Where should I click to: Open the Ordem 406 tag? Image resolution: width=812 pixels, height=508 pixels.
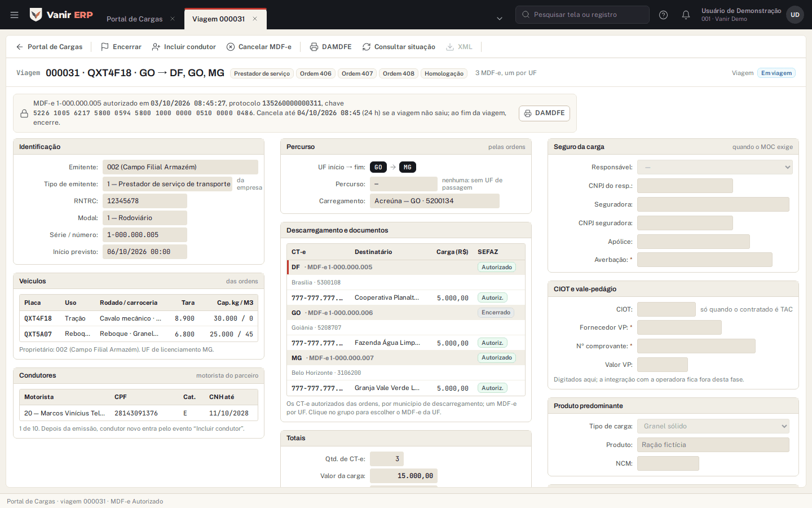coord(316,73)
